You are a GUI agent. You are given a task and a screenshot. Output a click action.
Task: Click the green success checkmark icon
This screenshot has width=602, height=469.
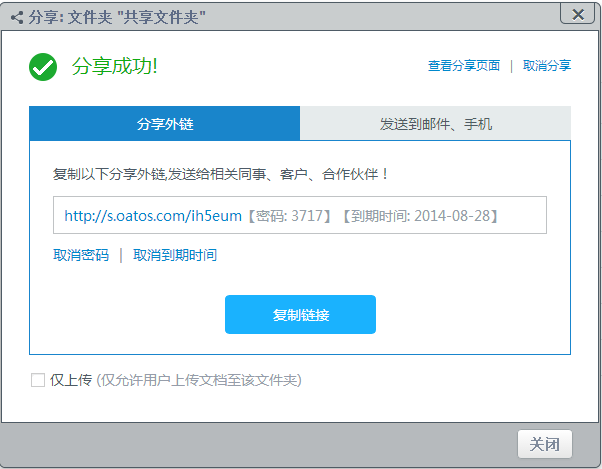tap(43, 67)
